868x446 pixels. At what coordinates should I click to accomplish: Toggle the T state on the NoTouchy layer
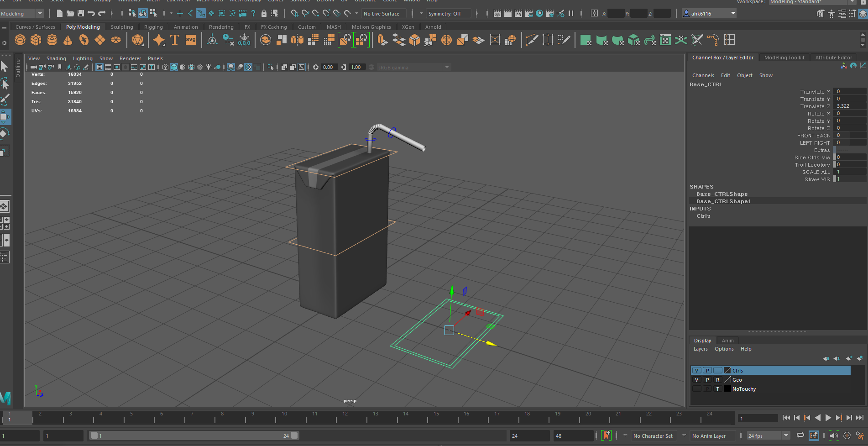click(x=717, y=388)
